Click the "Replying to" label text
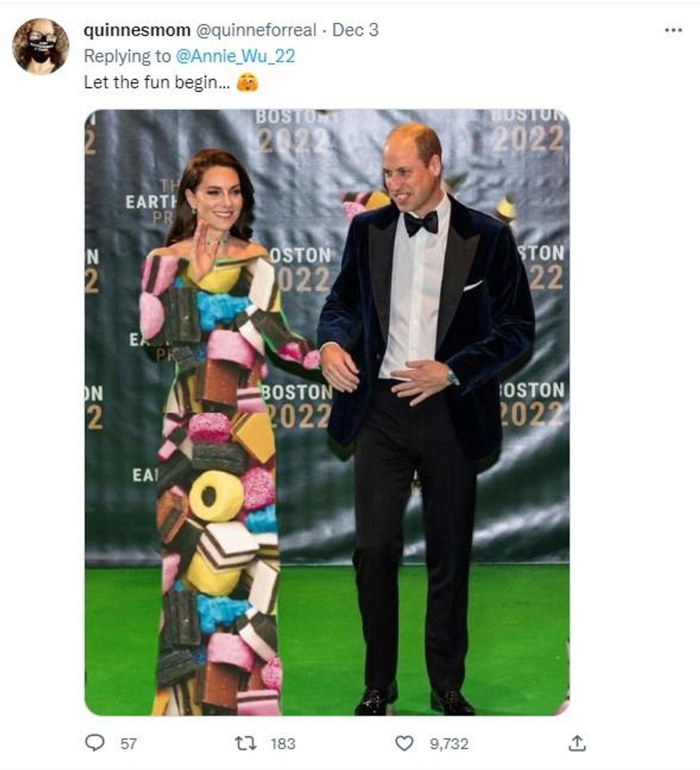The image size is (700, 770). [x=127, y=56]
